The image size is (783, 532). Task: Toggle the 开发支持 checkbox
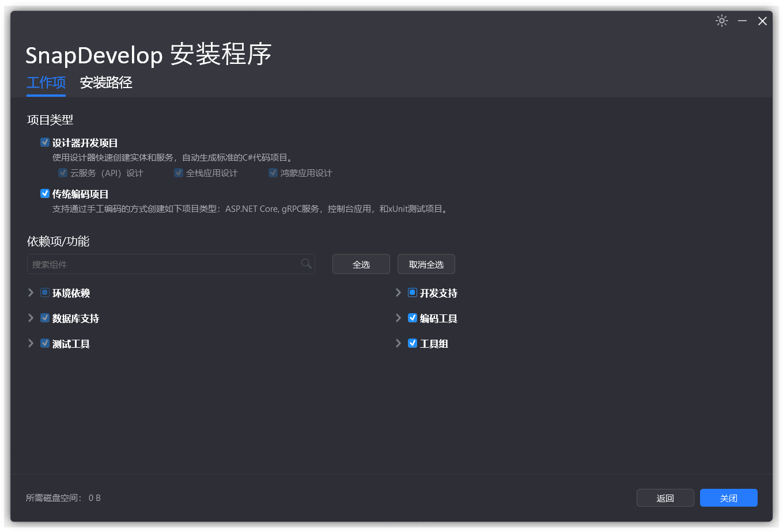pyautogui.click(x=413, y=292)
